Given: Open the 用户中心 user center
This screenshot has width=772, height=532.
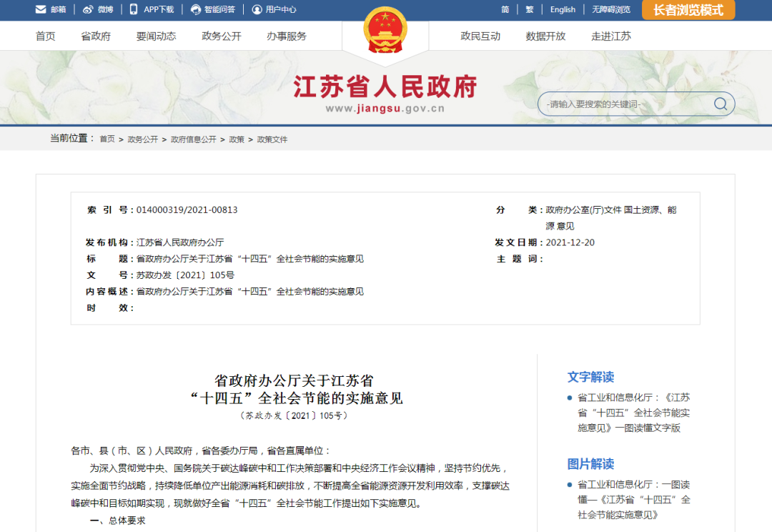Looking at the screenshot, I should pyautogui.click(x=272, y=9).
